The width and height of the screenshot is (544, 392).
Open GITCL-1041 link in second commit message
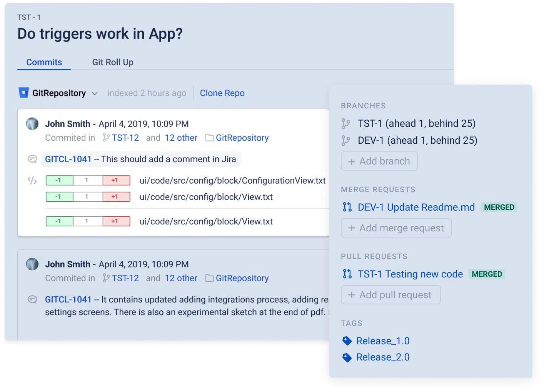[x=68, y=299]
